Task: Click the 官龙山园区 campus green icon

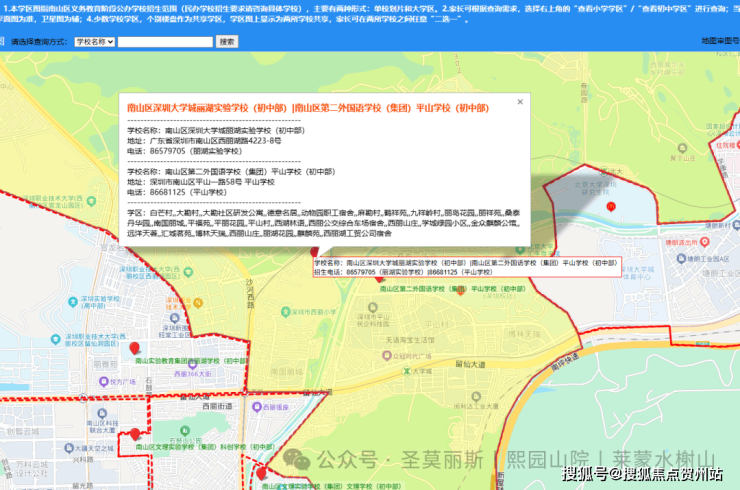Action: pyautogui.click(x=91, y=201)
